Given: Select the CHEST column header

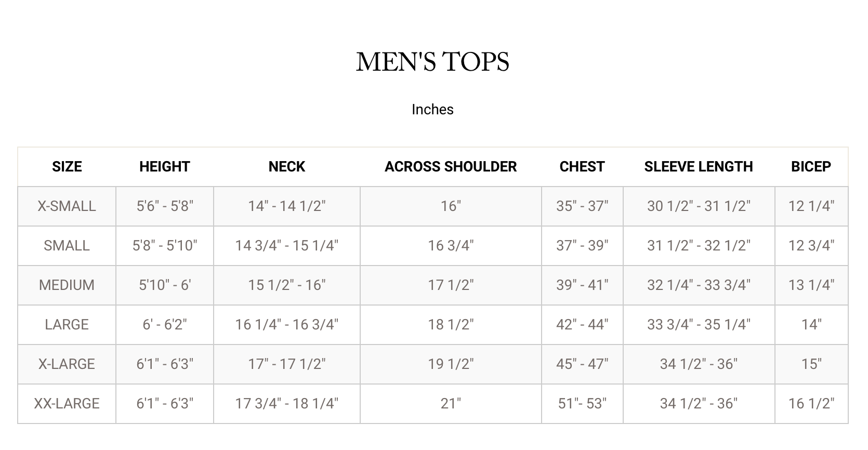Looking at the screenshot, I should point(582,167).
